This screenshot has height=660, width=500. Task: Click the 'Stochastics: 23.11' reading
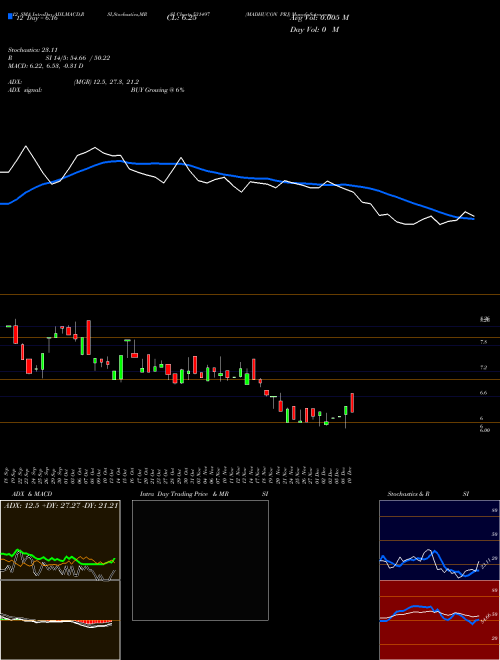[32, 50]
